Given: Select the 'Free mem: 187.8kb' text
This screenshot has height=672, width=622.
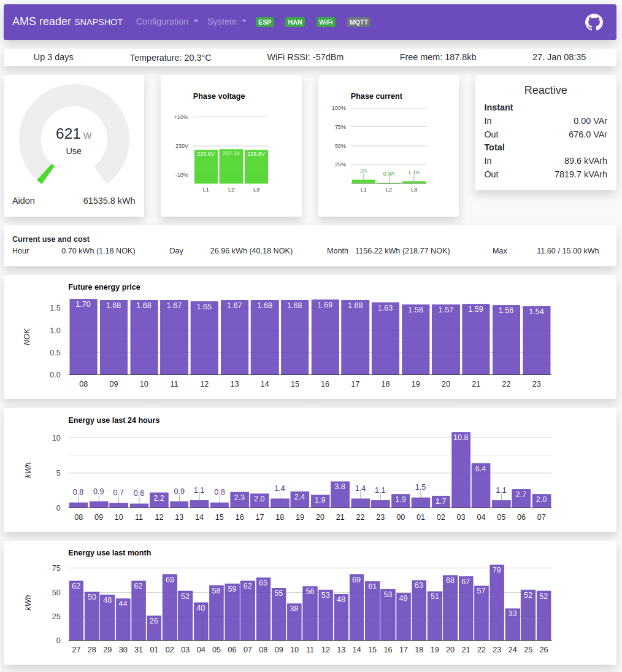Looking at the screenshot, I should (x=438, y=58).
